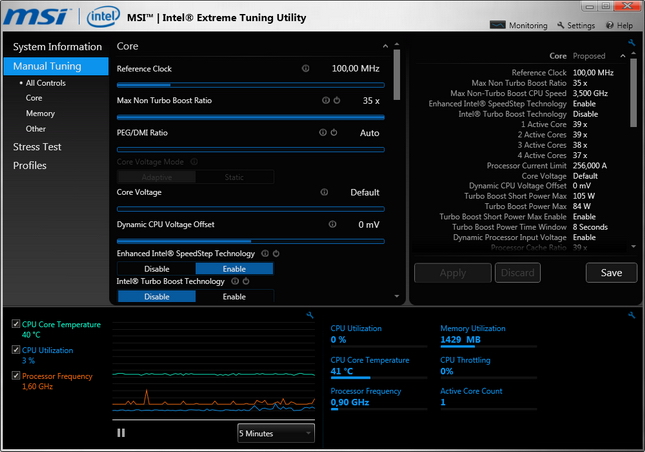This screenshot has width=645, height=452.
Task: Select Adaptive Core Voltage Mode
Action: click(157, 177)
